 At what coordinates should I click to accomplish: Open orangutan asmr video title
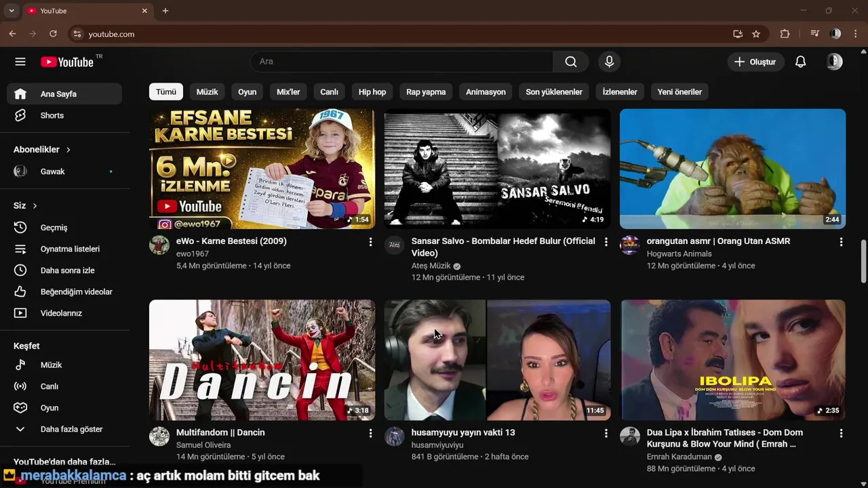[x=718, y=241]
